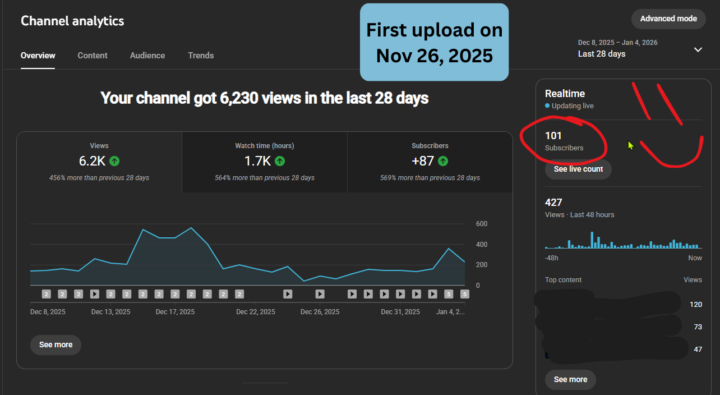Select the Trends tab
720x395 pixels.
coord(201,56)
